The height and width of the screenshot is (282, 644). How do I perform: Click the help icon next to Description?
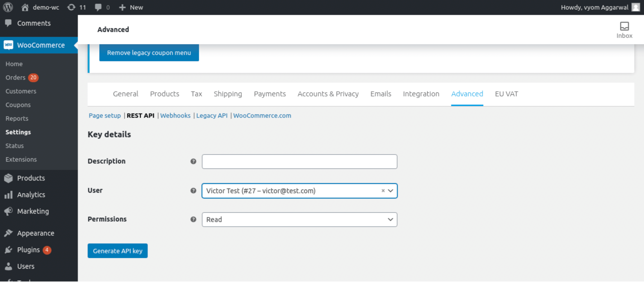pos(193,161)
